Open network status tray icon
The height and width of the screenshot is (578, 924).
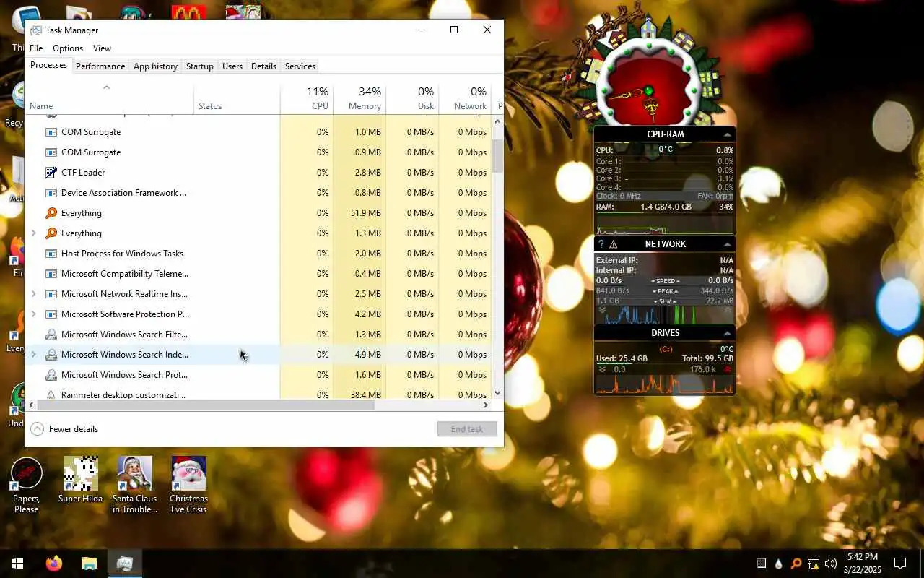[x=814, y=564]
